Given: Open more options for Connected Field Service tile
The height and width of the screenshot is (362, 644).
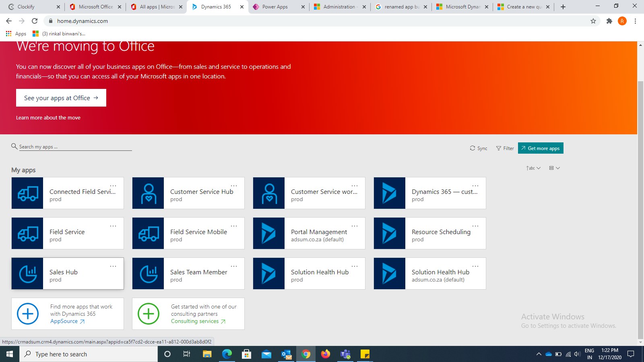Looking at the screenshot, I should click(x=113, y=186).
